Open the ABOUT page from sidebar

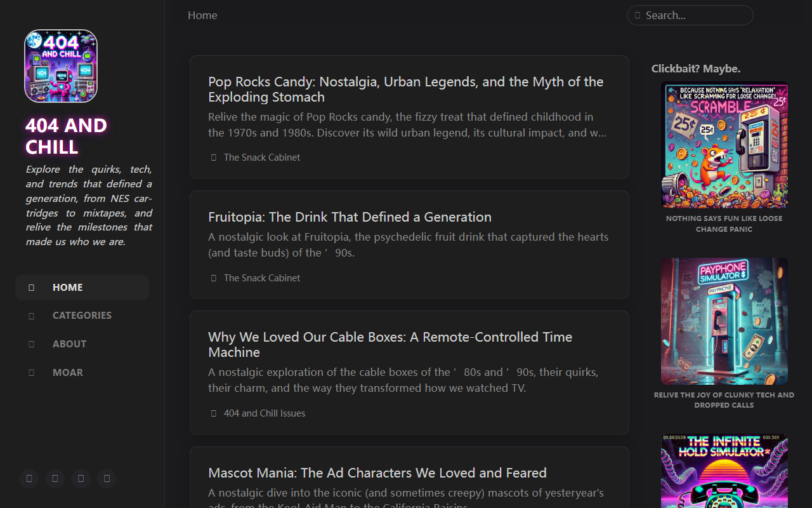point(82,344)
